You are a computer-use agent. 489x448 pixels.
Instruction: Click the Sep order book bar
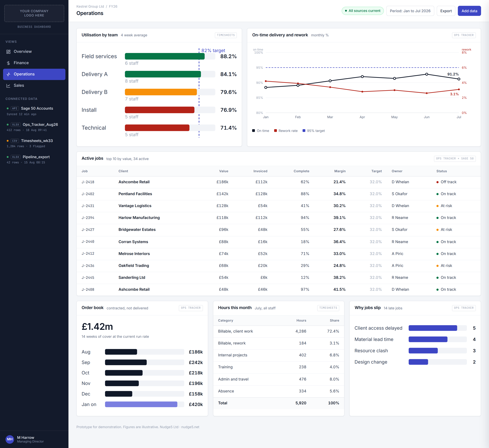pyautogui.click(x=126, y=362)
